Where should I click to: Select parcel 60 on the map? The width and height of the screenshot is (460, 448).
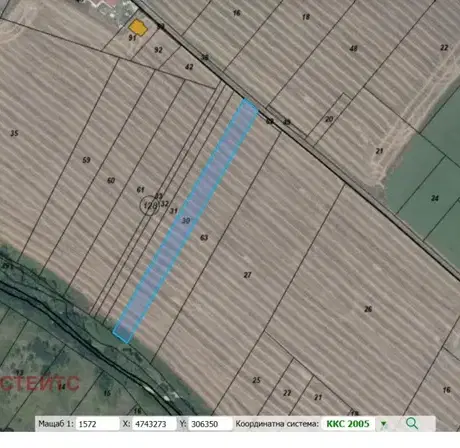pos(111,180)
